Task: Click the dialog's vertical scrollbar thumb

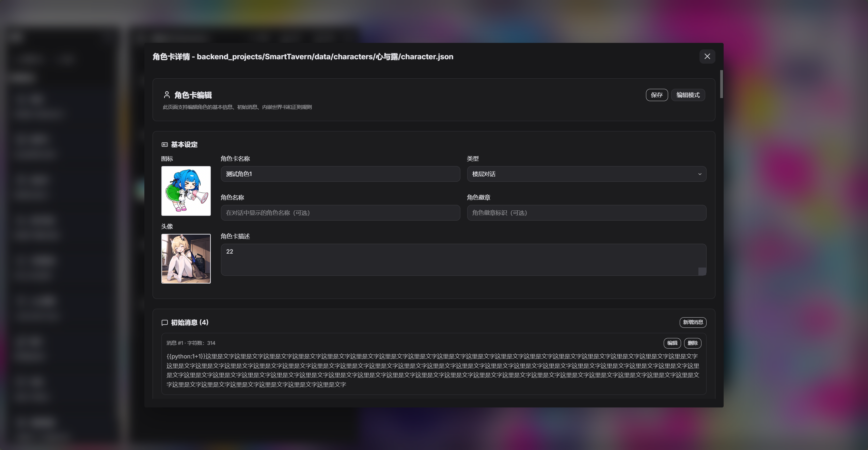Action: (721, 84)
